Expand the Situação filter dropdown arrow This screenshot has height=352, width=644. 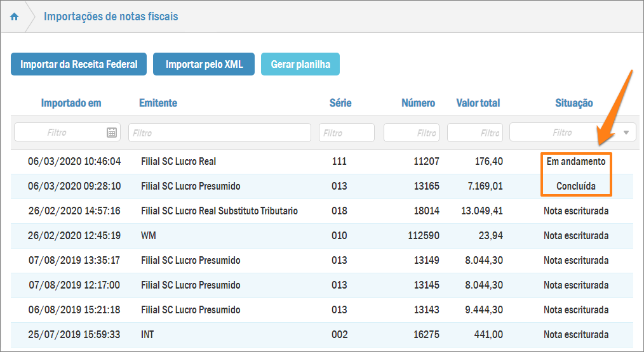point(626,133)
